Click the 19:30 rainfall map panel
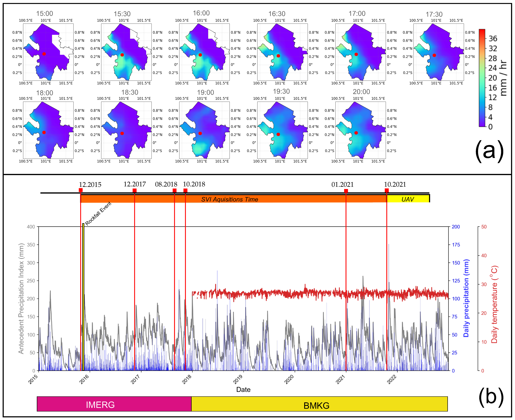Viewport: 515px width, 420px height. click(x=283, y=130)
